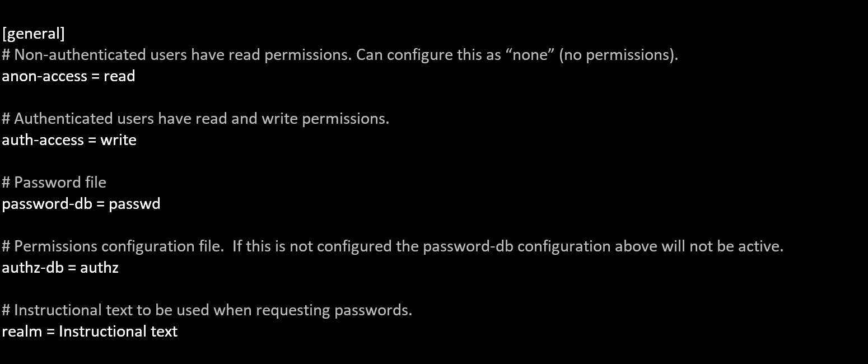Place cursor on anon-access = read line

tap(68, 76)
